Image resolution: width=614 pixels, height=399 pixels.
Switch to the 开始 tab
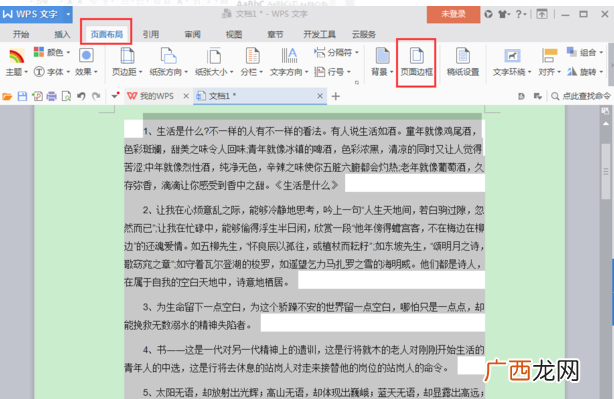pyautogui.click(x=21, y=34)
